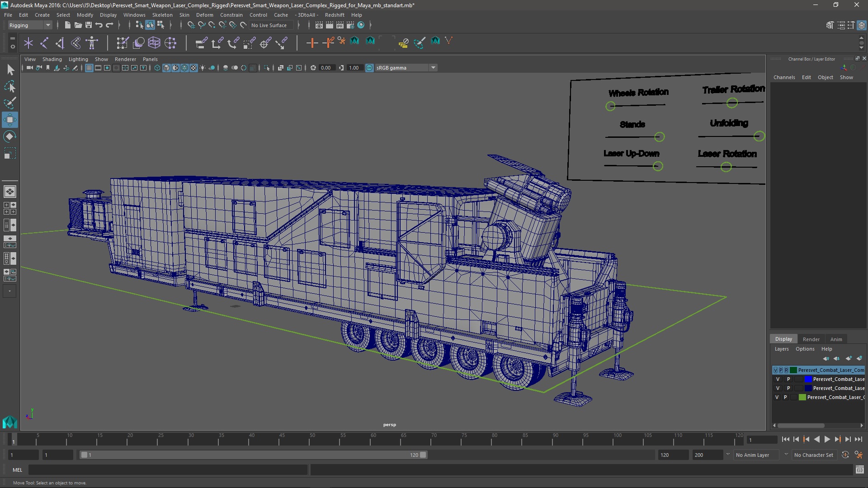Move selected layer up
Image resolution: width=868 pixels, height=488 pixels.
(826, 358)
